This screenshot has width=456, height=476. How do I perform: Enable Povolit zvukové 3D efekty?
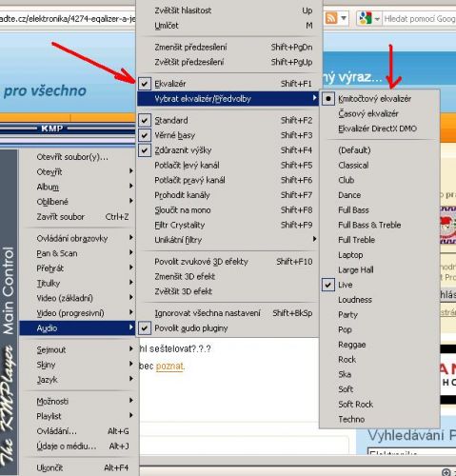(x=228, y=262)
